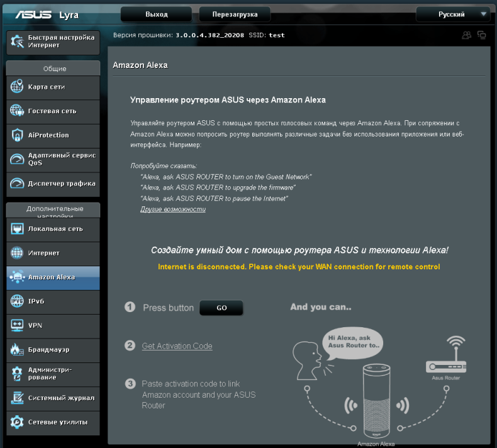Click the upgrade the firmware example phrase
Image resolution: width=497 pixels, height=448 pixels.
pos(218,188)
